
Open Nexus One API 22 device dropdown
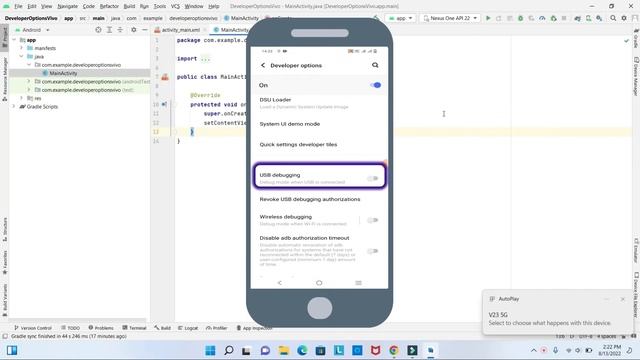pos(450,18)
